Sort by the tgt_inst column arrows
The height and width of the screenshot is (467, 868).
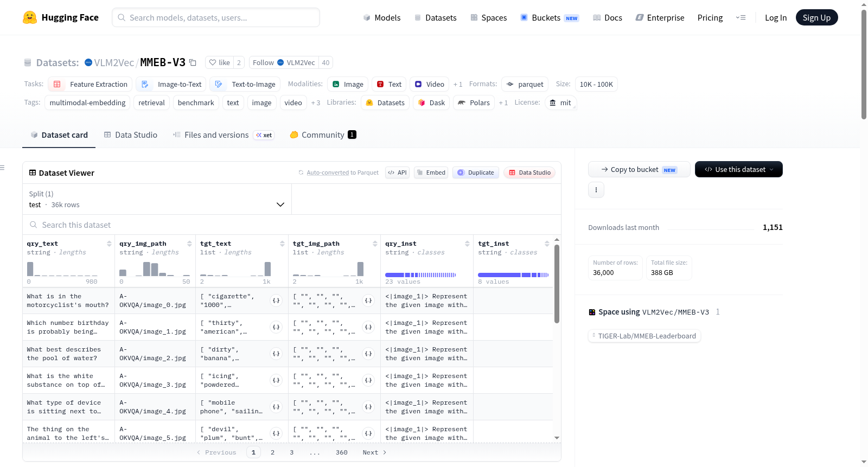547,244
